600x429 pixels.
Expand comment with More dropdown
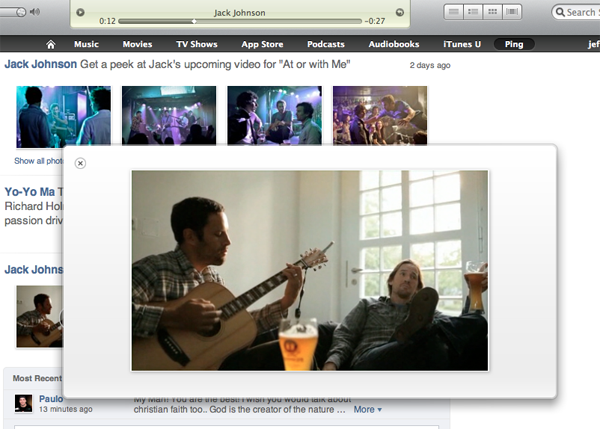pos(367,409)
